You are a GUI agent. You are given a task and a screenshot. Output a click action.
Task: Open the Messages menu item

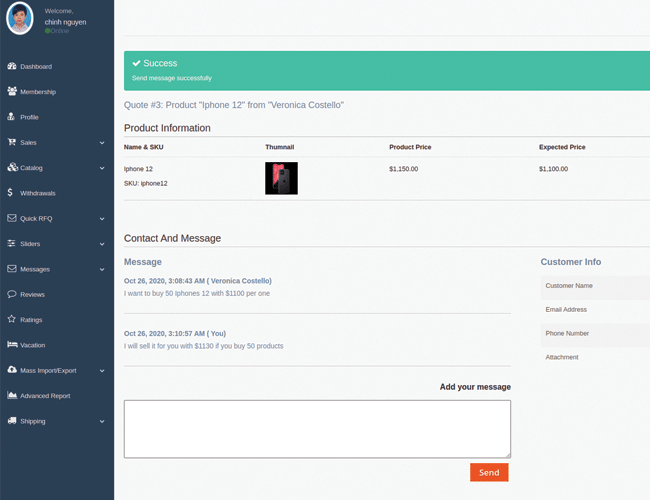click(x=35, y=269)
